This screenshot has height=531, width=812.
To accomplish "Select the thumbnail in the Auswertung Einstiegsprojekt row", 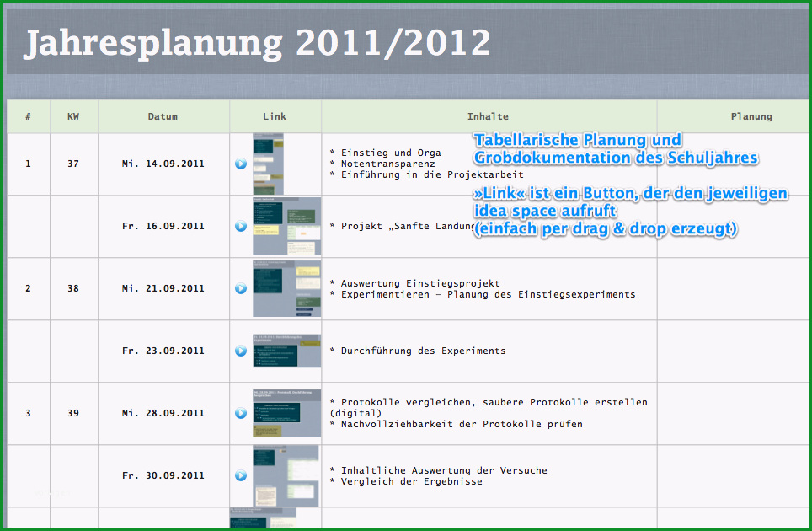I will (x=287, y=288).
